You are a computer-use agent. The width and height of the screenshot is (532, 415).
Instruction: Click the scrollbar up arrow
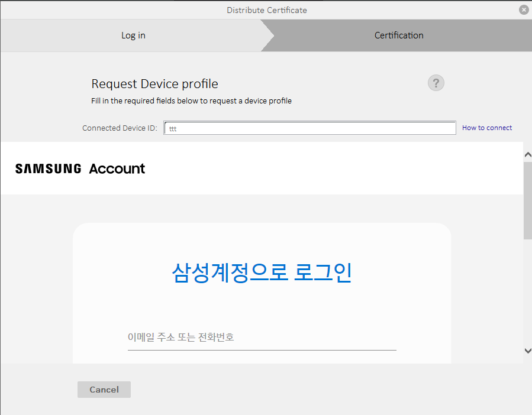pyautogui.click(x=528, y=155)
